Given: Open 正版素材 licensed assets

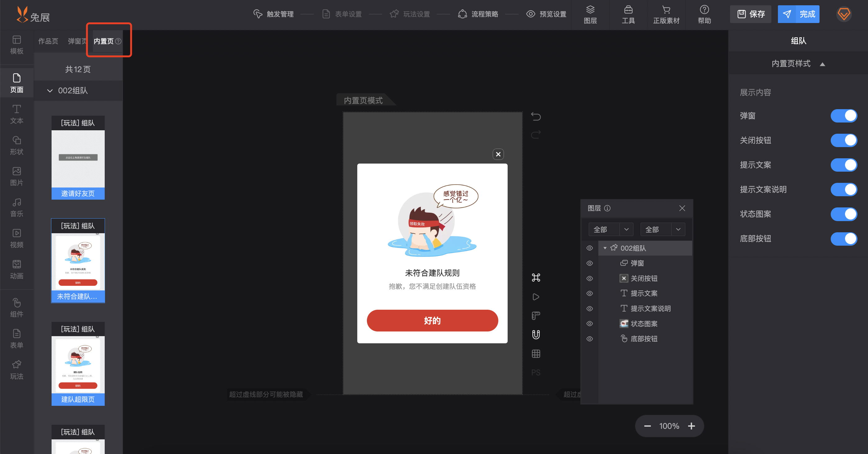Looking at the screenshot, I should [x=666, y=15].
